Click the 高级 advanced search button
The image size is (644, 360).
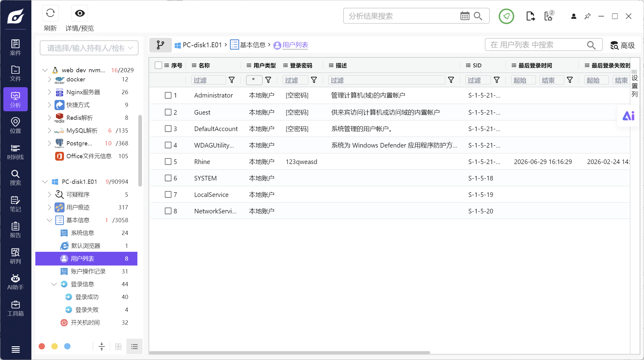click(x=622, y=45)
